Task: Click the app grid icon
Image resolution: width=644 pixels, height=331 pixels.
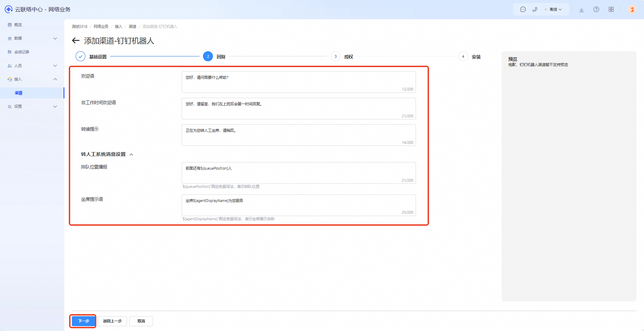Action: coord(611,9)
